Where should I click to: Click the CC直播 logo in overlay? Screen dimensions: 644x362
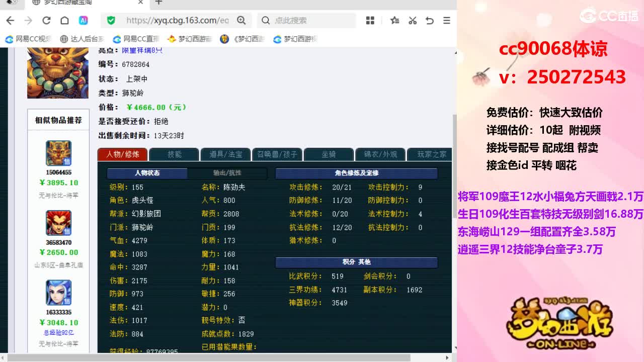tap(609, 15)
